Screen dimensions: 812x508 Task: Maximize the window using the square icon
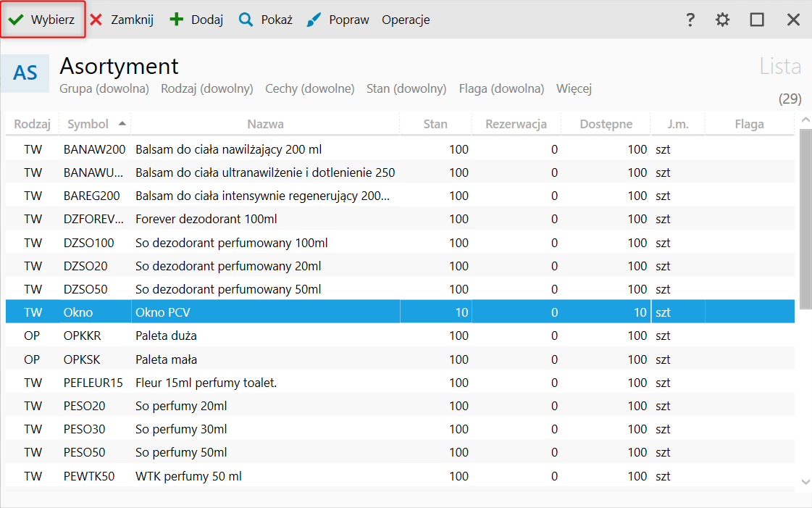tap(757, 20)
